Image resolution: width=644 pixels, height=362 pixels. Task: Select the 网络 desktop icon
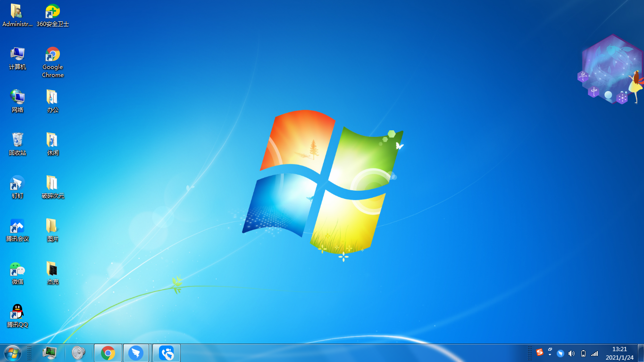pyautogui.click(x=17, y=101)
